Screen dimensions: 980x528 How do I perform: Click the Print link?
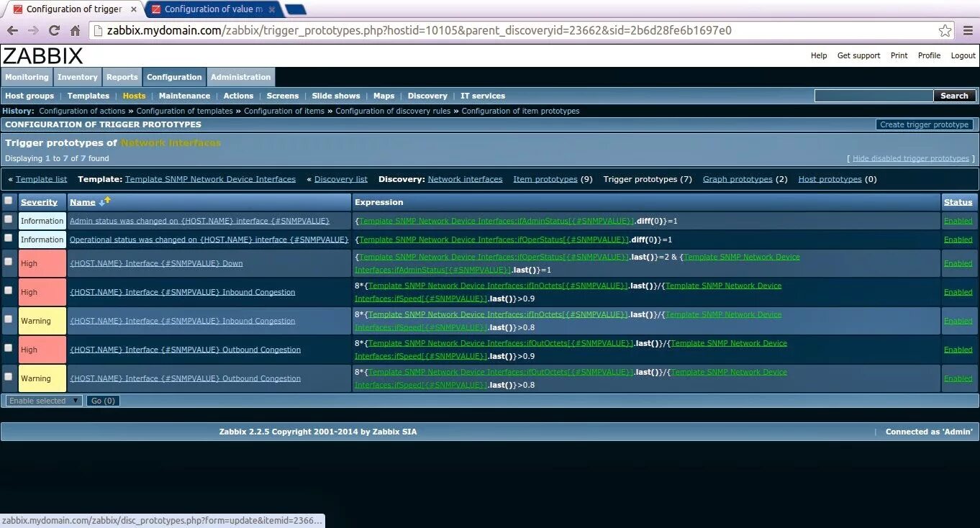(899, 55)
